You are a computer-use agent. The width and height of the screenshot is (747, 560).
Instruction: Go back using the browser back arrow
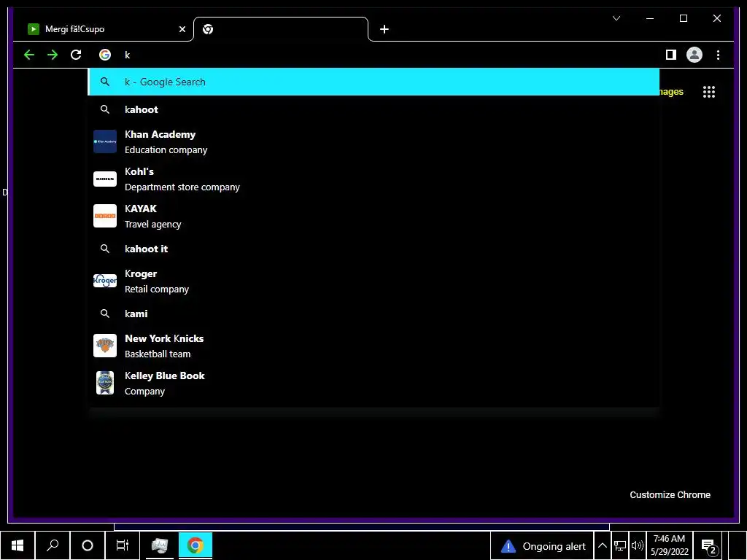pos(29,55)
